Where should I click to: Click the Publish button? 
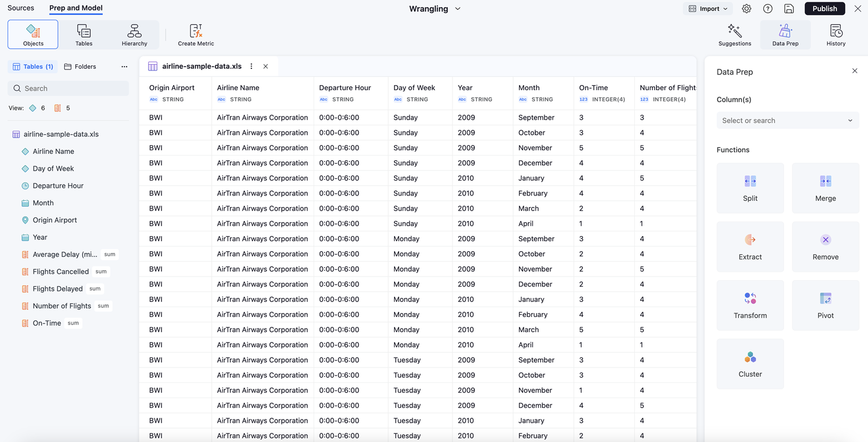(x=824, y=9)
